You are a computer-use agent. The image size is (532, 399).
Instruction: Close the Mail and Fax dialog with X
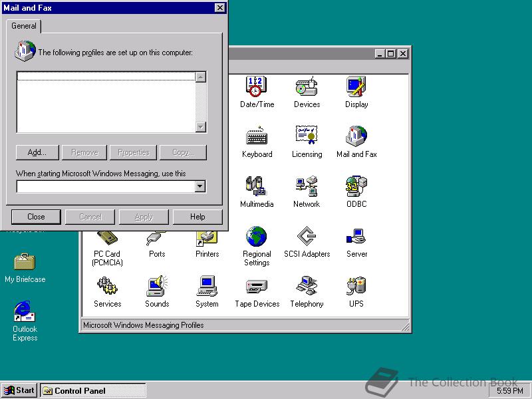(220, 8)
